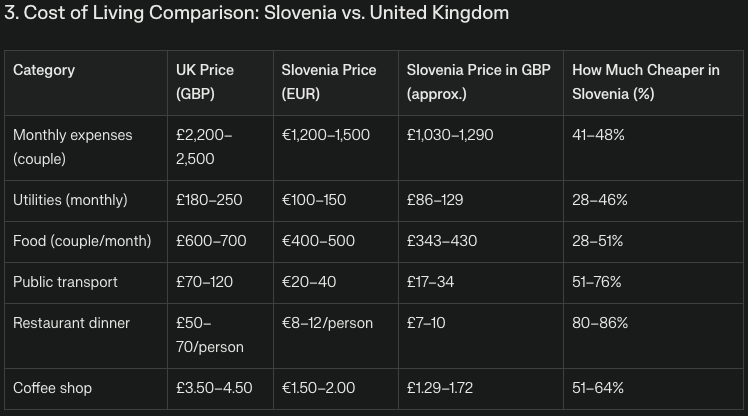
Task: Click the Coffee shop row label
Action: pyautogui.click(x=52, y=387)
